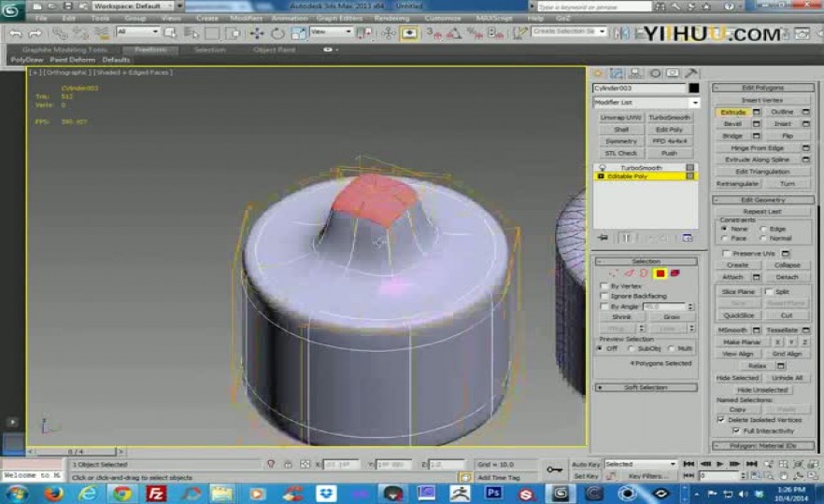Select the Normal constraint radio button
824x504 pixels.
click(763, 238)
